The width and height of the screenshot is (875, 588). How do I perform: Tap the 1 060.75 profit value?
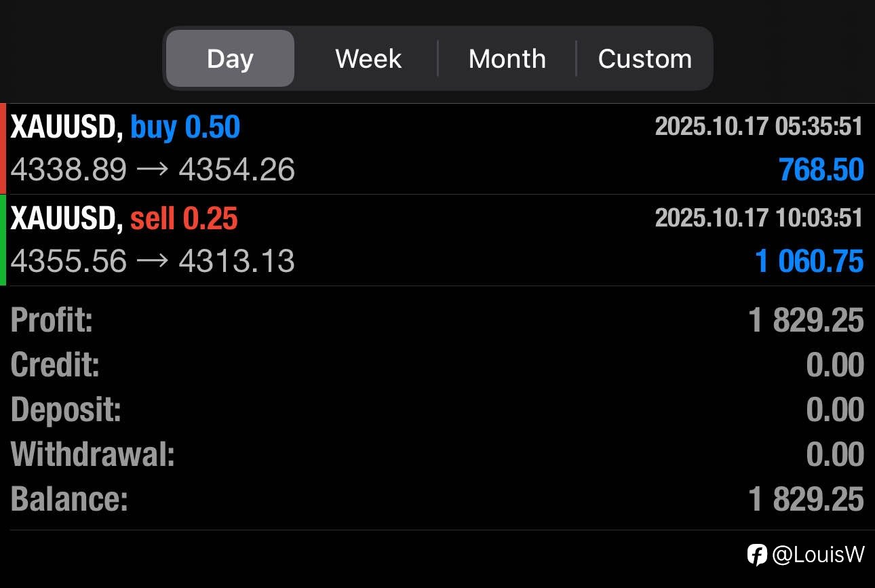(x=809, y=261)
